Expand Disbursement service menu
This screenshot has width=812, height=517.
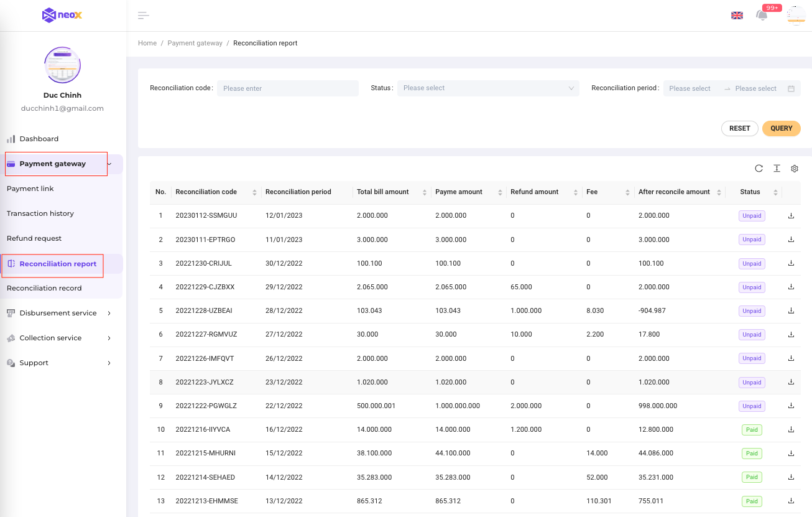click(58, 313)
